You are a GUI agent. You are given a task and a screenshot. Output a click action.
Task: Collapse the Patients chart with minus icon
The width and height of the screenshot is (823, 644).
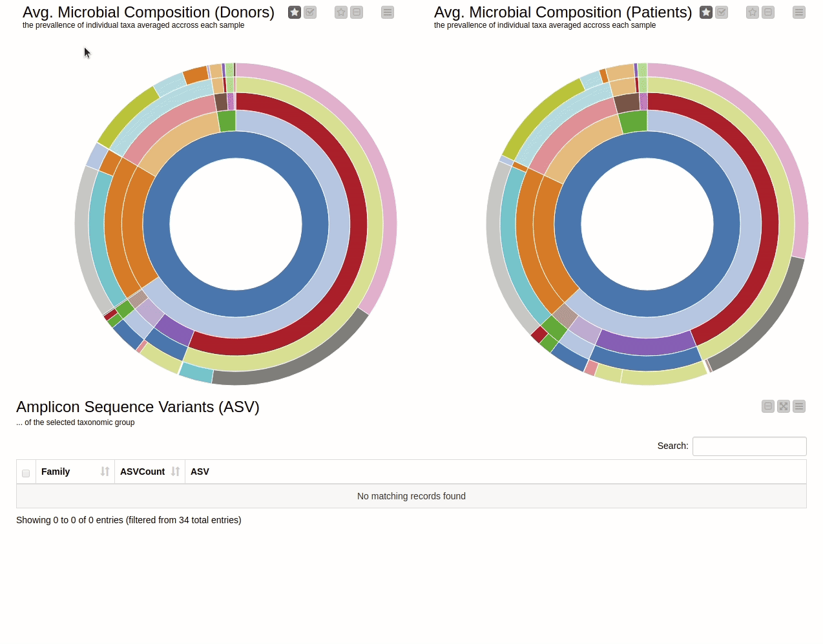(x=768, y=12)
